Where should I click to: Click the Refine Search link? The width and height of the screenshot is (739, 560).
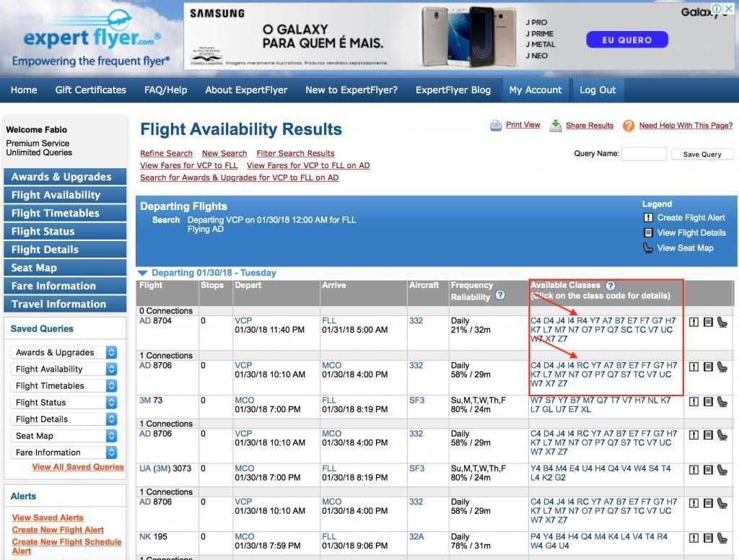tap(167, 153)
